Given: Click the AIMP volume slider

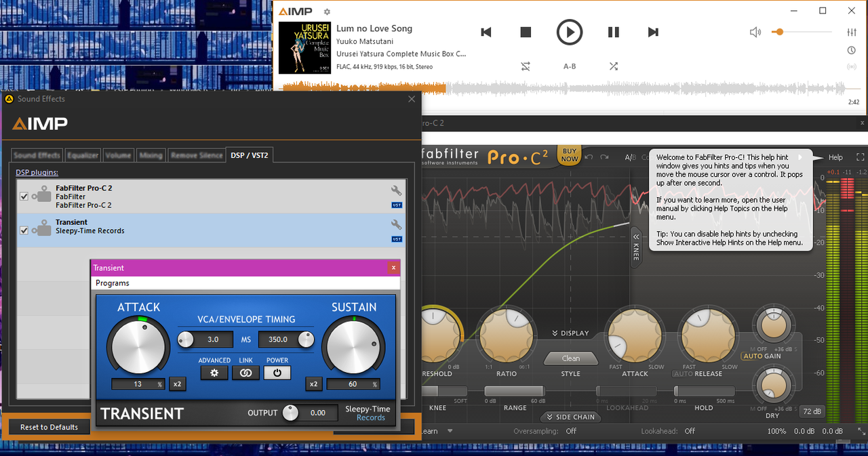Looking at the screenshot, I should pos(803,32).
